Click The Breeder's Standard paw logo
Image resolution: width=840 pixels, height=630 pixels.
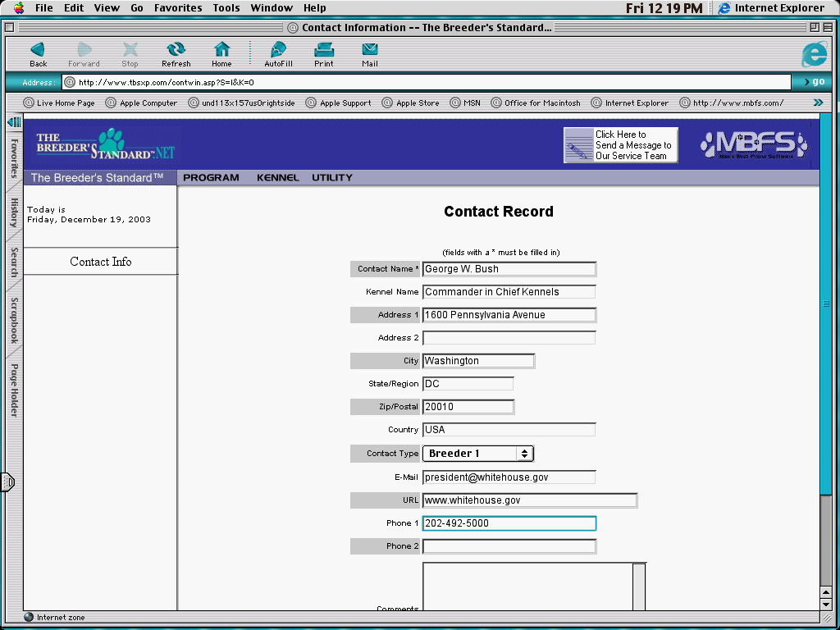[105, 145]
